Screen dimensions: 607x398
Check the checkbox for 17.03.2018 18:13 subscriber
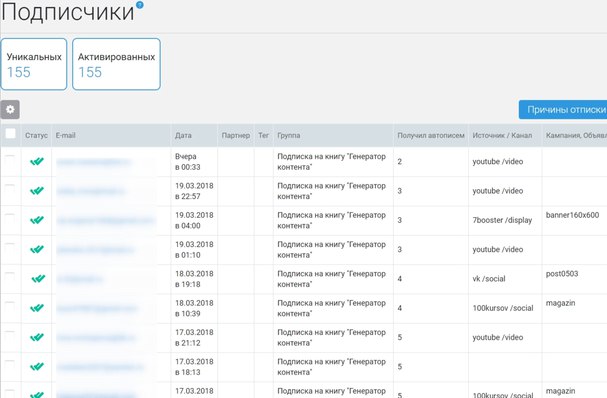coord(10,365)
